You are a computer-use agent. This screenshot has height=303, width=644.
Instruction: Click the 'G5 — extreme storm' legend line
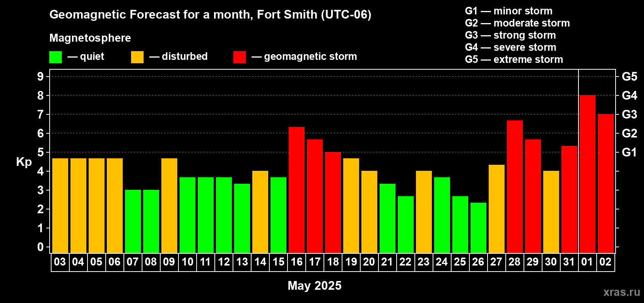coord(514,59)
